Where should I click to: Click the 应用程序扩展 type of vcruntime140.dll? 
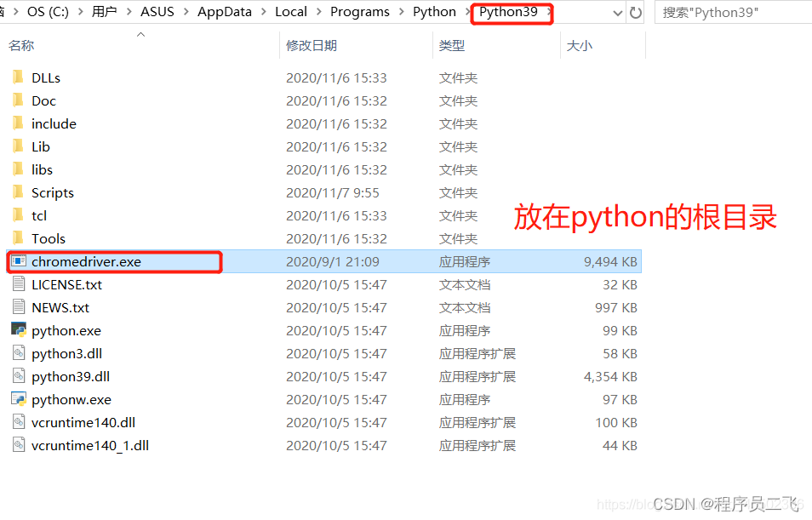pos(477,422)
